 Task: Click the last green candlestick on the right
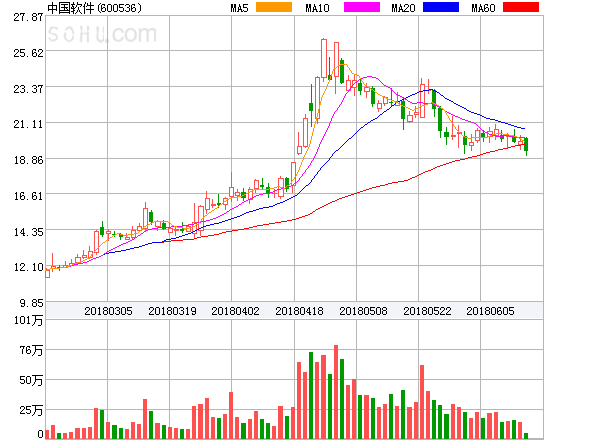[x=527, y=145]
